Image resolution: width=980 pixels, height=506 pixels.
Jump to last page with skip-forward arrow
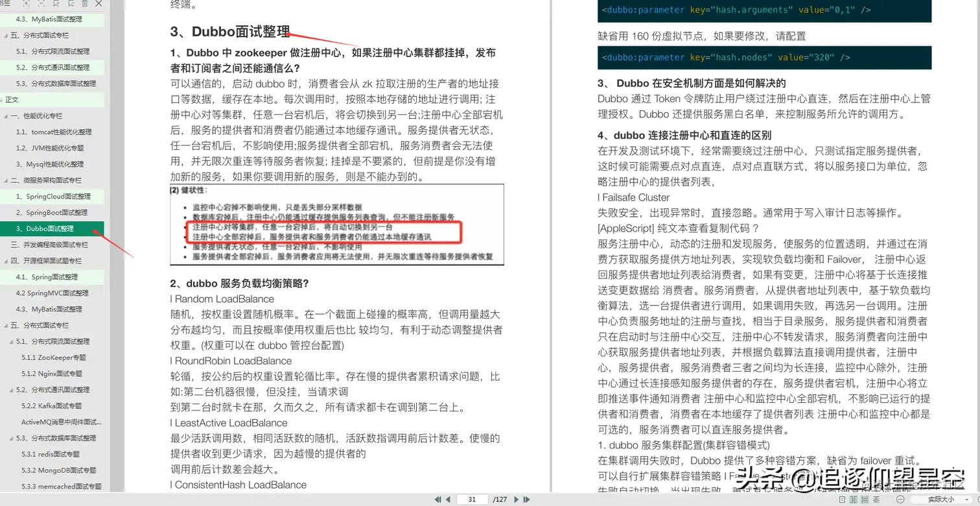(x=526, y=500)
